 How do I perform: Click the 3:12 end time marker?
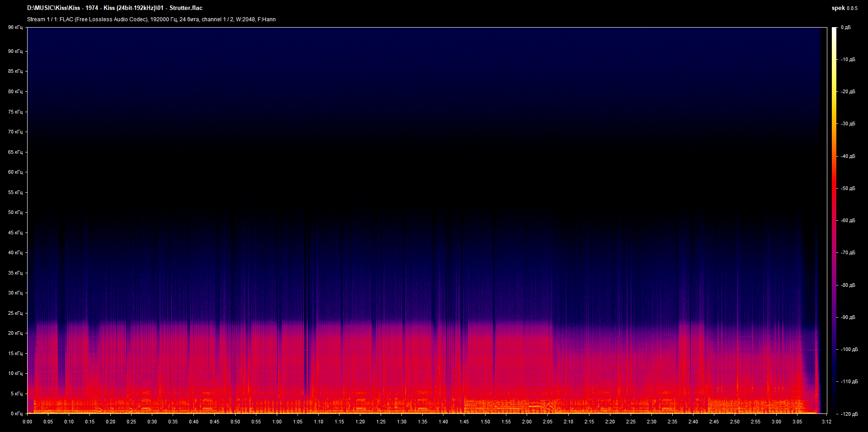(826, 422)
